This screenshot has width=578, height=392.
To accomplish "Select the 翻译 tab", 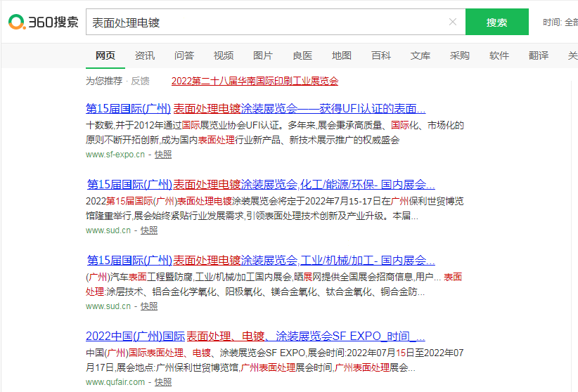I will pos(539,55).
